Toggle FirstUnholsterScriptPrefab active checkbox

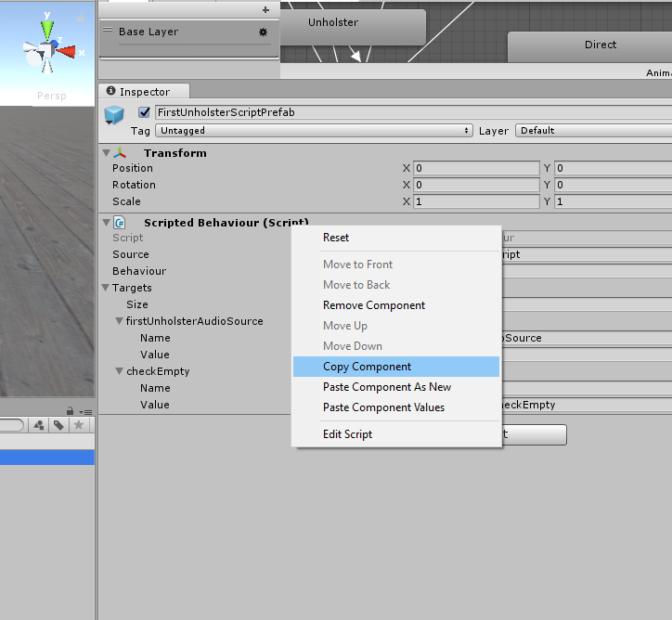point(144,112)
